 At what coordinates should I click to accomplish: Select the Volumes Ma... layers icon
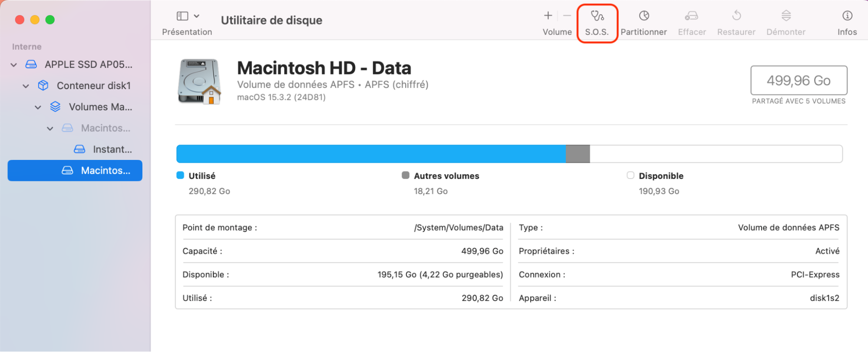55,106
